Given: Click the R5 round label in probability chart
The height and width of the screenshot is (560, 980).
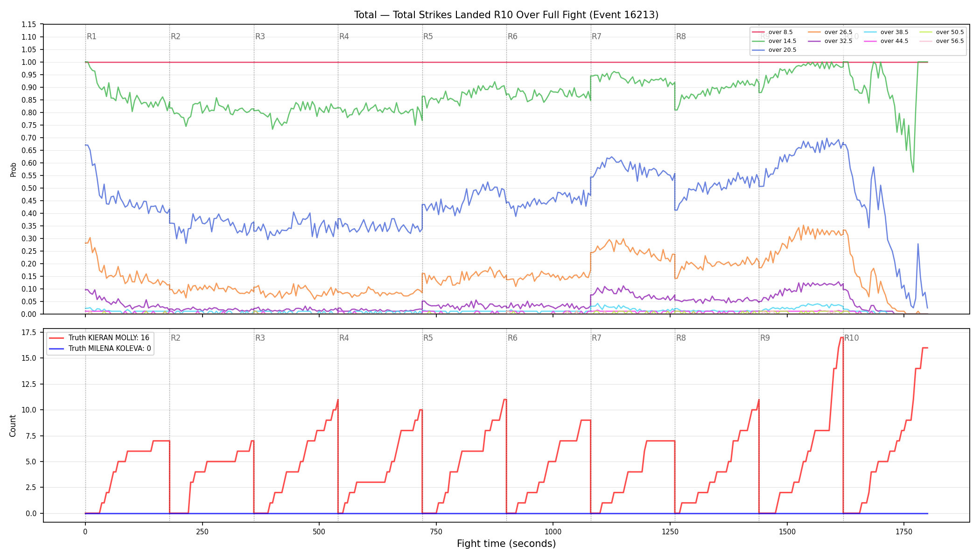Looking at the screenshot, I should click(x=428, y=36).
